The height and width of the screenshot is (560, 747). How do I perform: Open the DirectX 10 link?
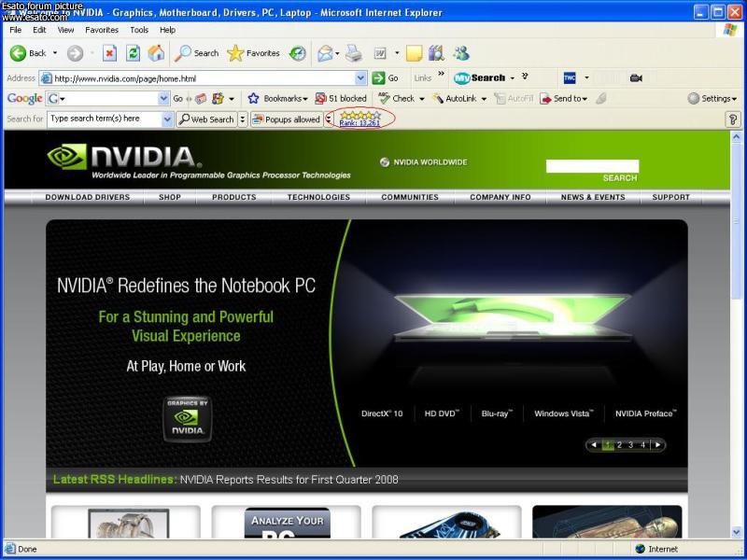tap(382, 413)
